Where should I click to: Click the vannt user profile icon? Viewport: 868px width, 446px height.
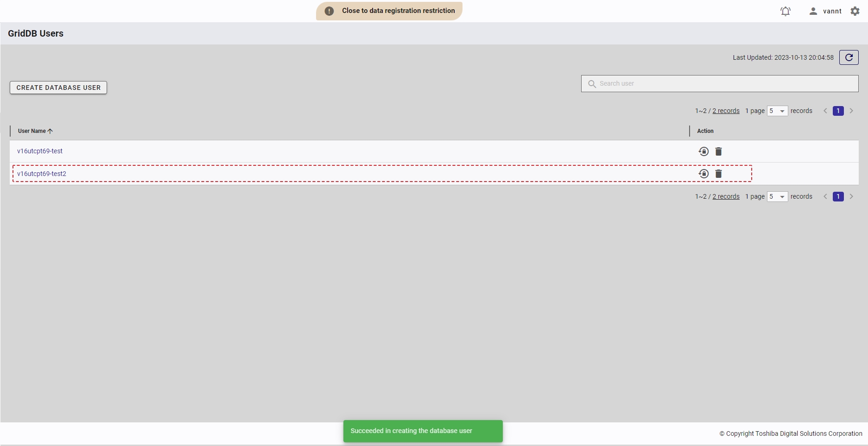(813, 11)
